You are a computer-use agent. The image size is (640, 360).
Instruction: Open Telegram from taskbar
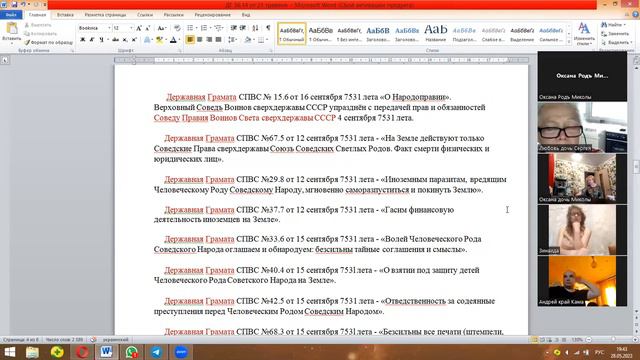tap(156, 352)
